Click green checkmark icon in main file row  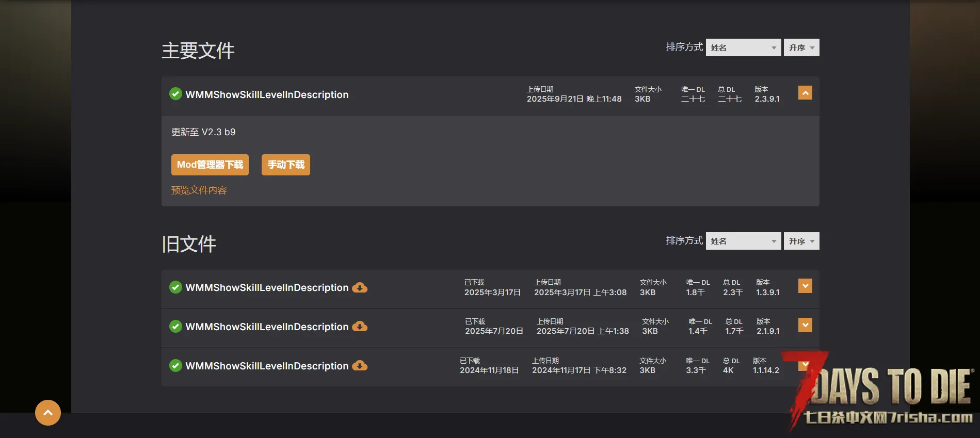[175, 94]
